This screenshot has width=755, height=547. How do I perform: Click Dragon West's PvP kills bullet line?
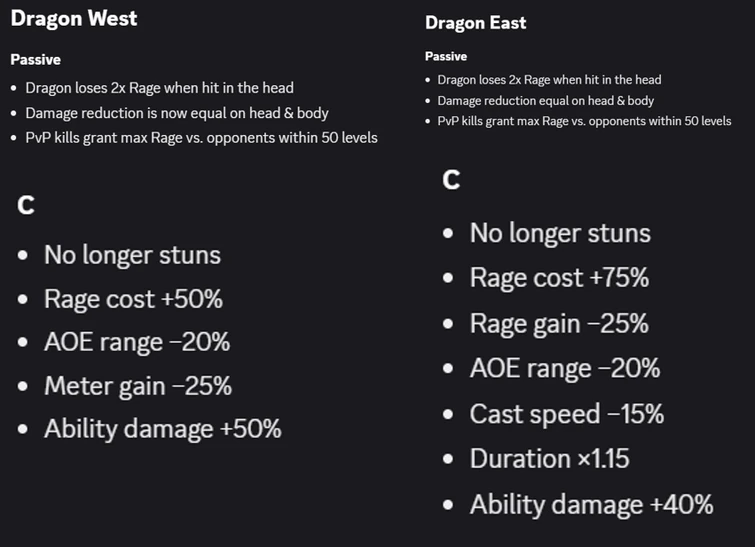pos(201,138)
